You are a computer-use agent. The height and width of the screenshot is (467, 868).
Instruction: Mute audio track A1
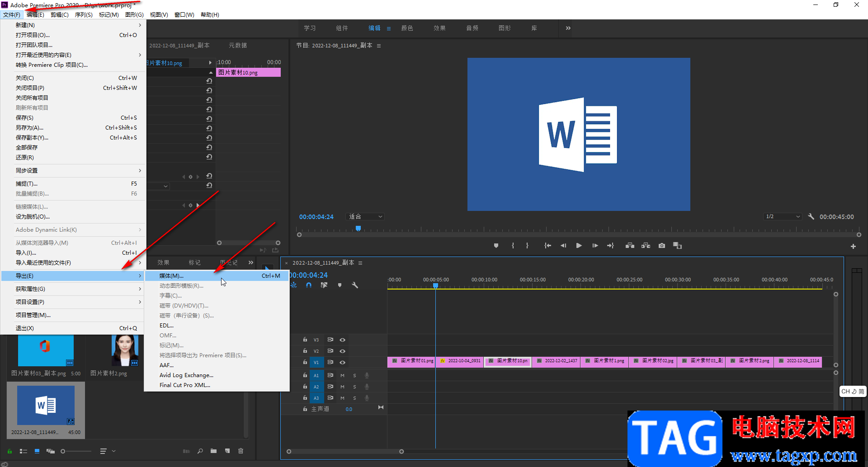342,375
